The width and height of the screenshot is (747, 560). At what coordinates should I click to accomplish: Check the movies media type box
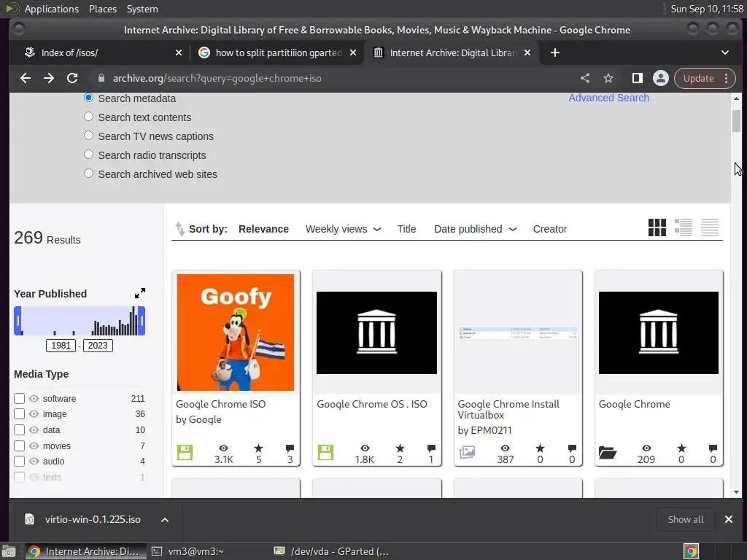19,446
